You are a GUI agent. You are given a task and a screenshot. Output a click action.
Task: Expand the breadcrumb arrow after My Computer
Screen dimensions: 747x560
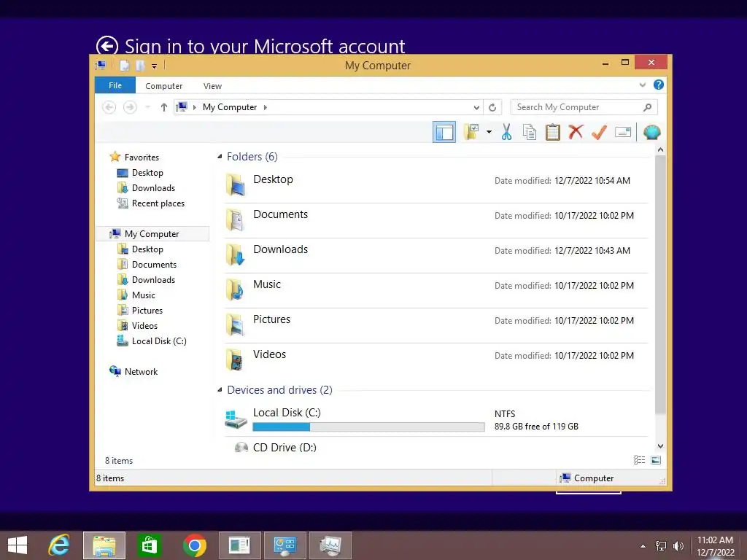pos(266,108)
